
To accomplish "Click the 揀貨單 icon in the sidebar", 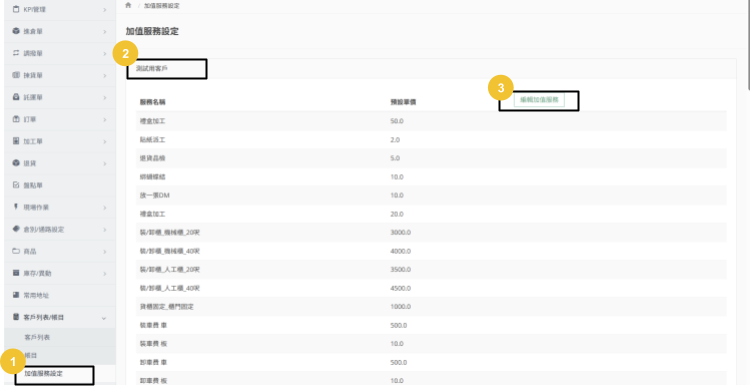I will (16, 75).
